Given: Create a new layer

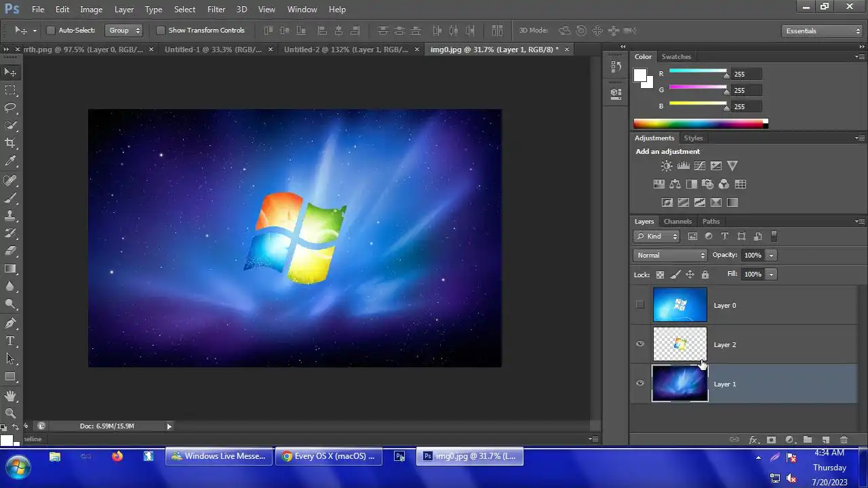Looking at the screenshot, I should click(826, 440).
